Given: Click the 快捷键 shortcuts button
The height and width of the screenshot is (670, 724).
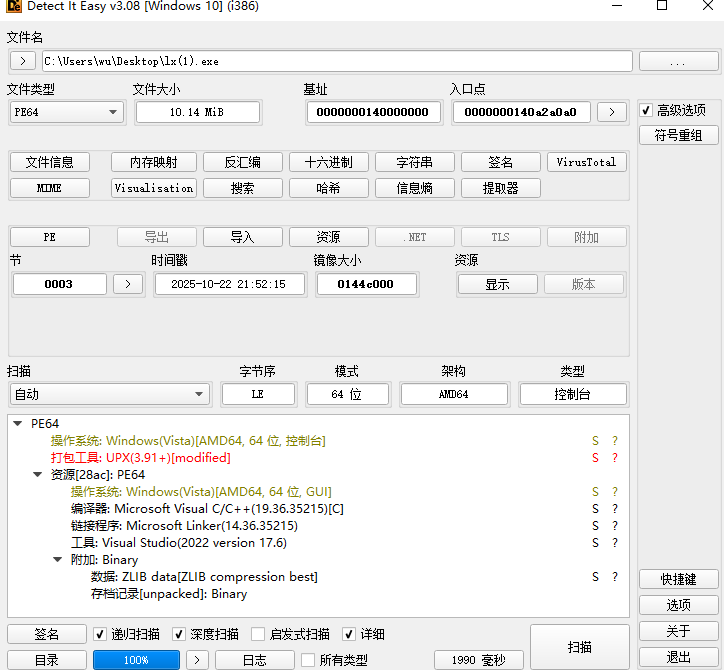Looking at the screenshot, I should 678,579.
